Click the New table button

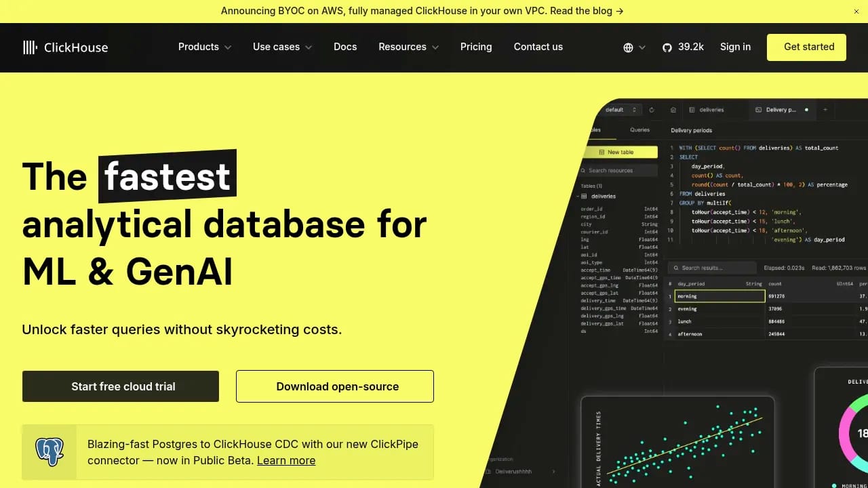point(620,152)
